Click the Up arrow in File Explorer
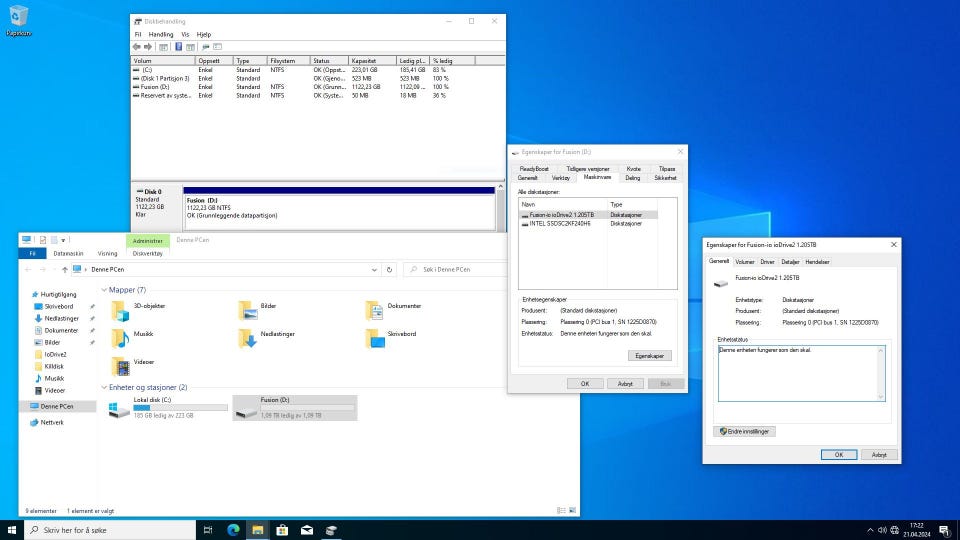Image resolution: width=960 pixels, height=540 pixels. tap(65, 270)
